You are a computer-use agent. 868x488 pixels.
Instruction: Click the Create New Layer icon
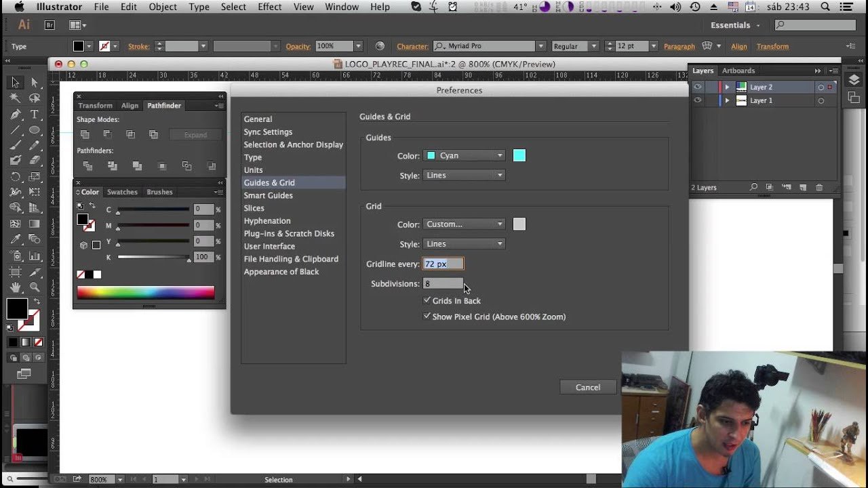[x=803, y=187]
